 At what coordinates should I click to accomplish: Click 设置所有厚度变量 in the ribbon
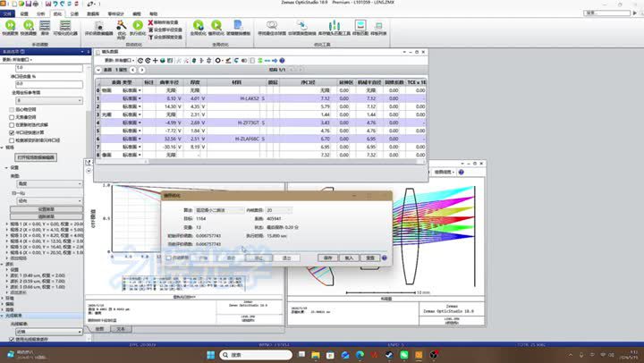click(165, 37)
